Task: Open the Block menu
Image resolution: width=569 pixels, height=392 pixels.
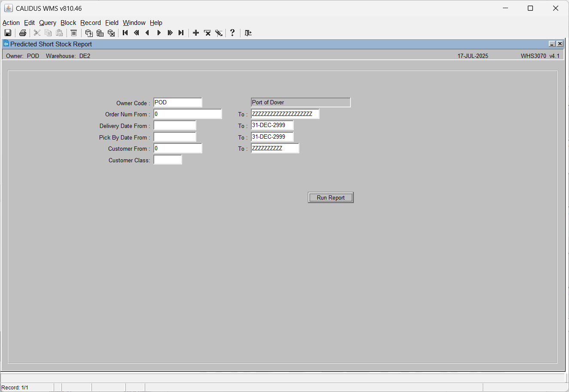Action: 68,23
